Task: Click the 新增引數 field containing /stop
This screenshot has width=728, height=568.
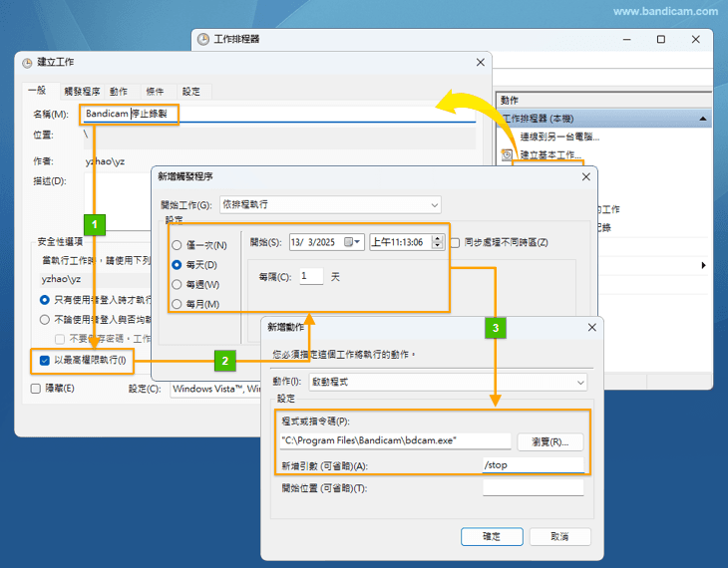Action: (533, 464)
